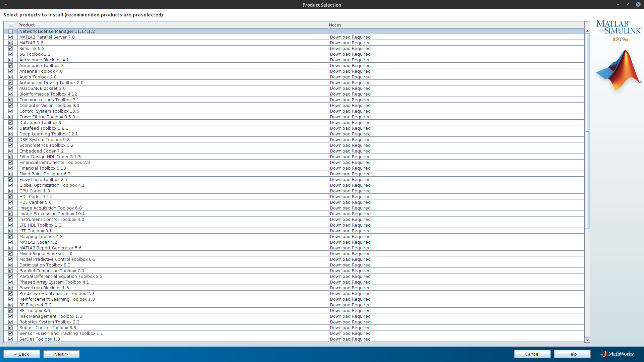Click the scrollbar down arrow
The width and height of the screenshot is (644, 362).
coord(587,340)
